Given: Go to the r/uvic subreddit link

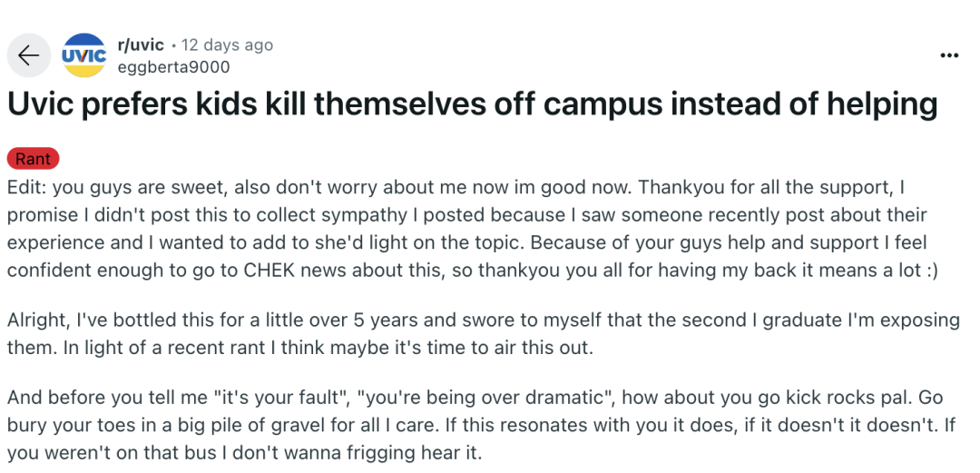Looking at the screenshot, I should pos(141,44).
